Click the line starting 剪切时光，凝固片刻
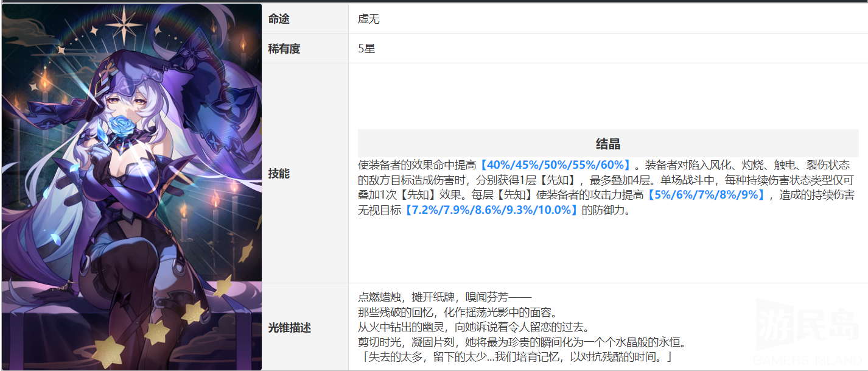Screen dimensions: 868x371 pos(522,342)
